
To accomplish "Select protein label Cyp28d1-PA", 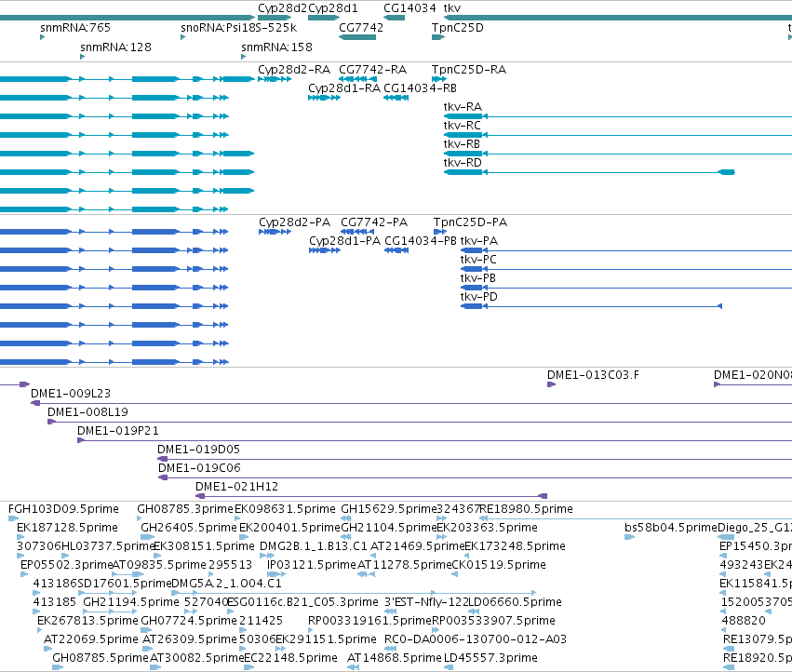I will click(x=345, y=241).
